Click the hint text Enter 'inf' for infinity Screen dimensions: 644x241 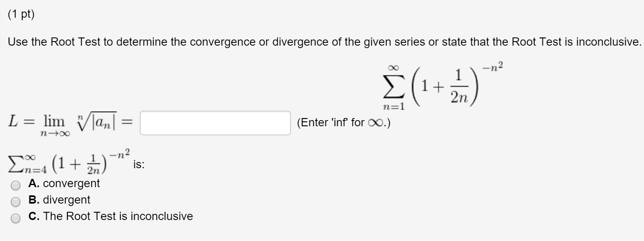344,122
